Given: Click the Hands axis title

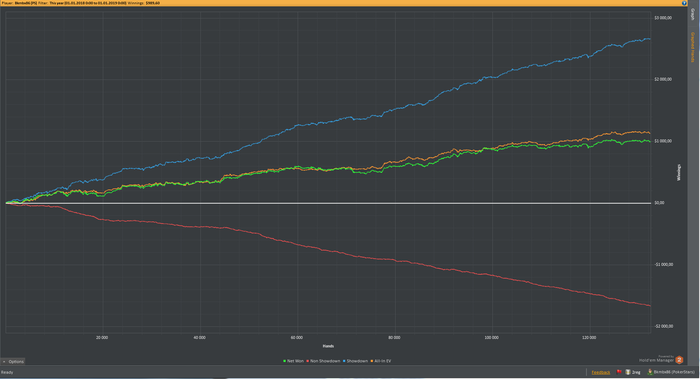Looking at the screenshot, I should click(328, 346).
